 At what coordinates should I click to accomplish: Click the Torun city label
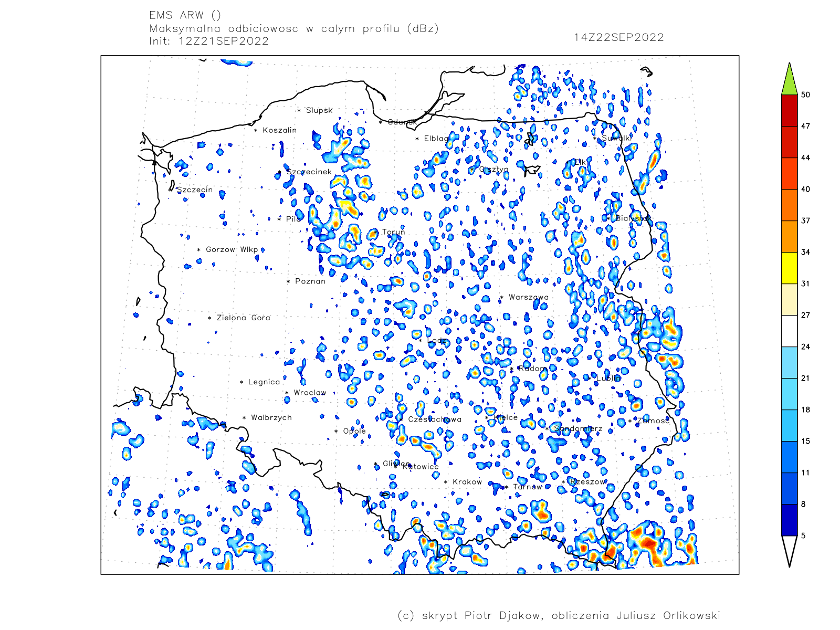pos(394,232)
